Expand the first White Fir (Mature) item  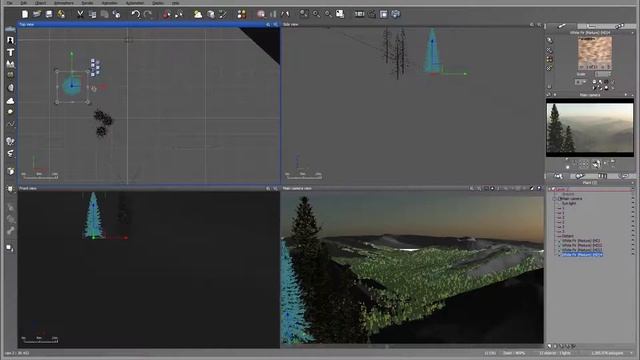(559, 241)
